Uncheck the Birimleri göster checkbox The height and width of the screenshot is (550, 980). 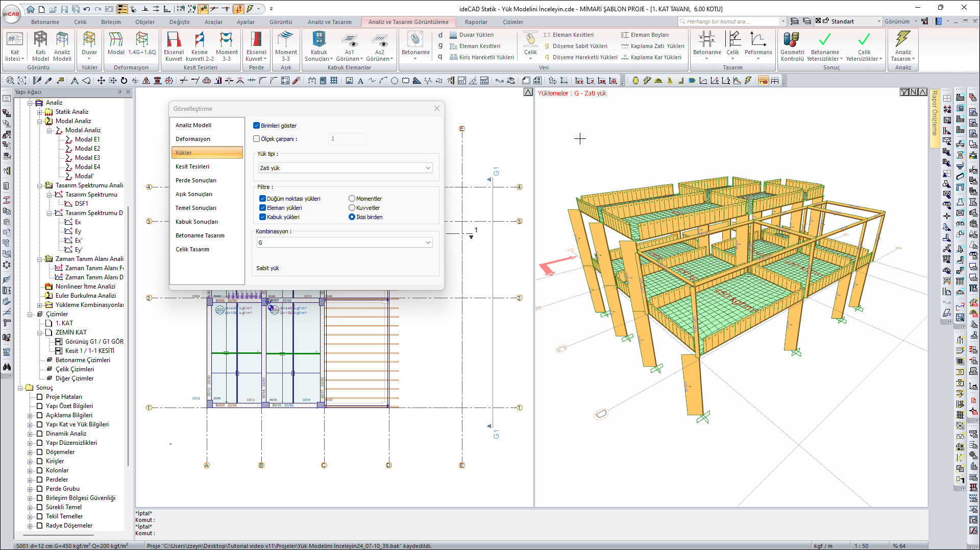257,126
